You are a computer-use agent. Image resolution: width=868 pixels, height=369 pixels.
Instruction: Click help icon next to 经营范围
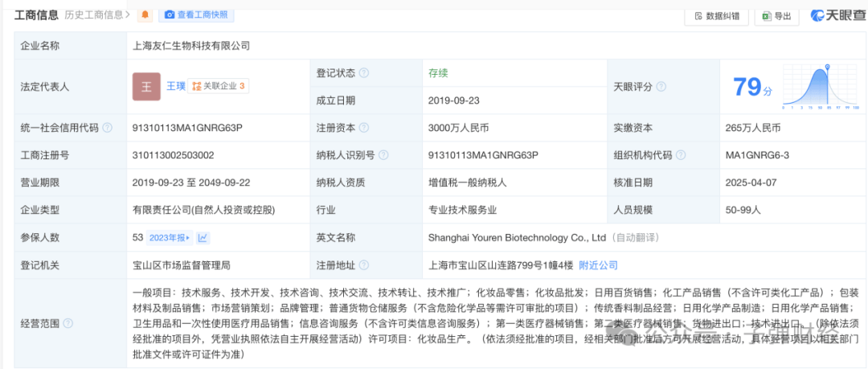coord(68,323)
